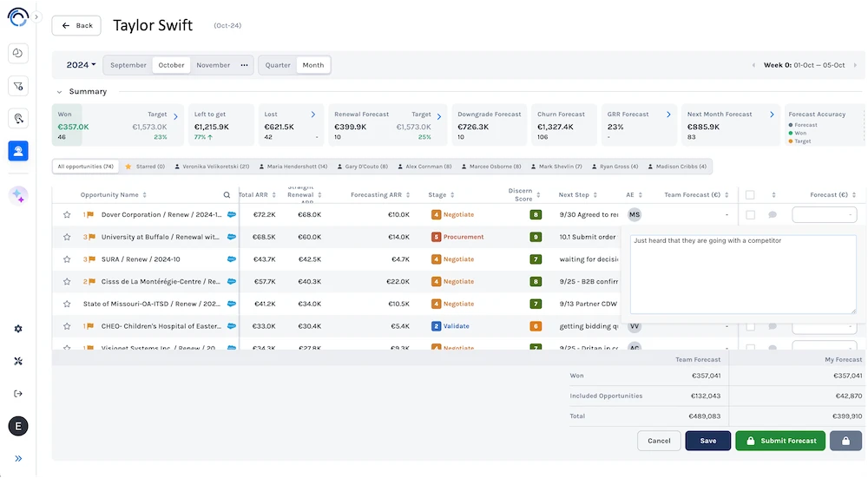Open Salesforce link for SURA renewal
The image size is (868, 478).
coord(232,259)
